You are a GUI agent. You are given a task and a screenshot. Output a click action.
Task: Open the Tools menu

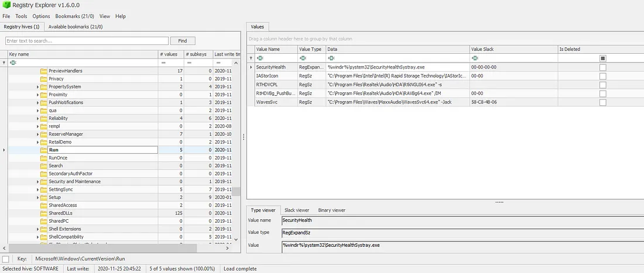click(21, 16)
